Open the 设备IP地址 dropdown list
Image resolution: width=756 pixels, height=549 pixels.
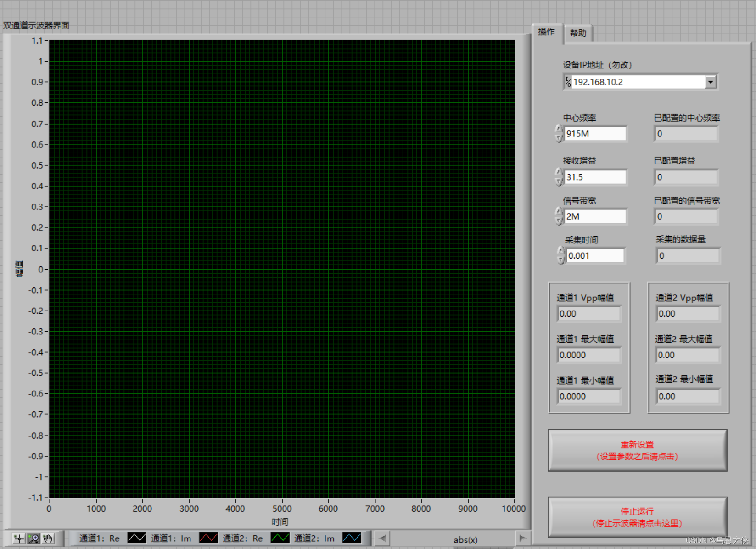(711, 82)
